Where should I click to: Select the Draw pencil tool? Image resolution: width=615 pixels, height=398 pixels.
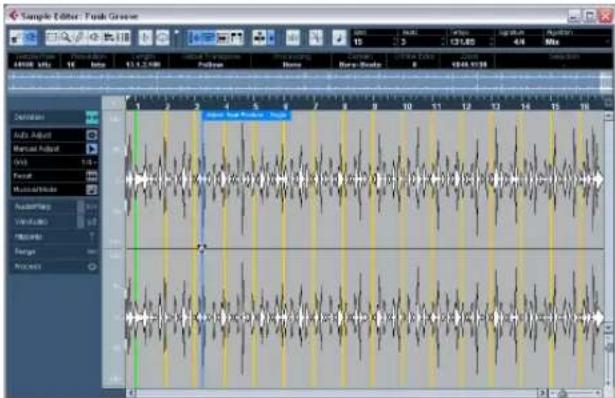(x=80, y=38)
